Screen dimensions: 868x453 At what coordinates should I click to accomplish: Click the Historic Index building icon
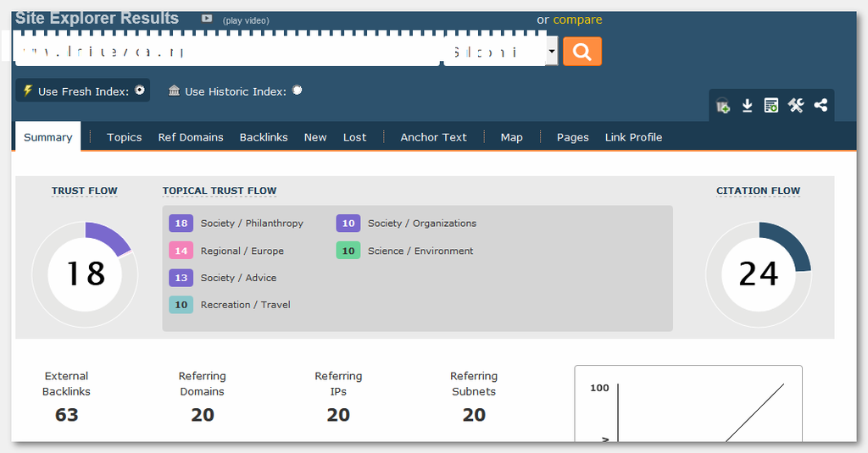[x=174, y=91]
